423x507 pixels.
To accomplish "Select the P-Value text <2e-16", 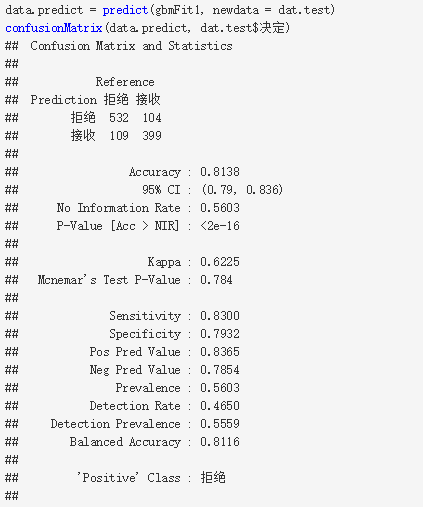I will click(x=220, y=226).
